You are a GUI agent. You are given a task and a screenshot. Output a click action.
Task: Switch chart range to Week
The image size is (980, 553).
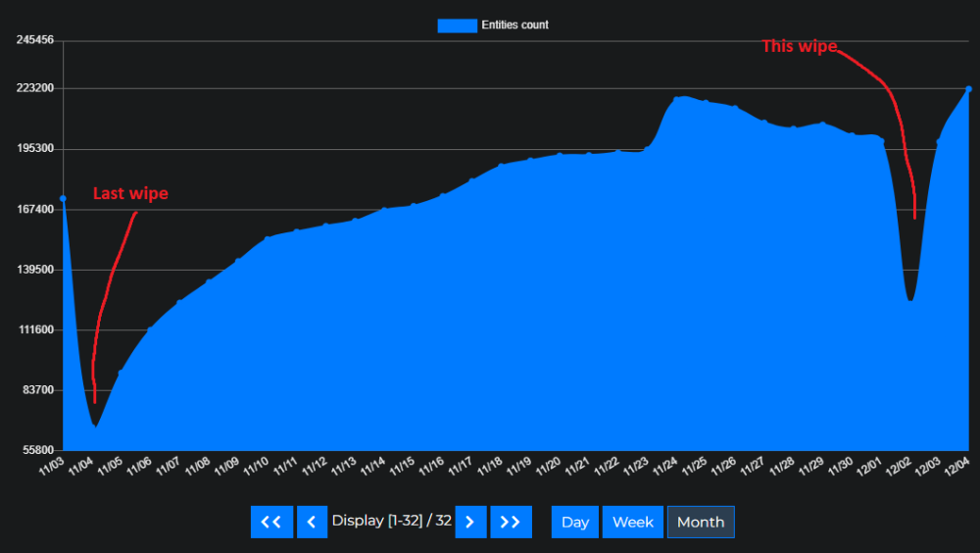(x=632, y=522)
